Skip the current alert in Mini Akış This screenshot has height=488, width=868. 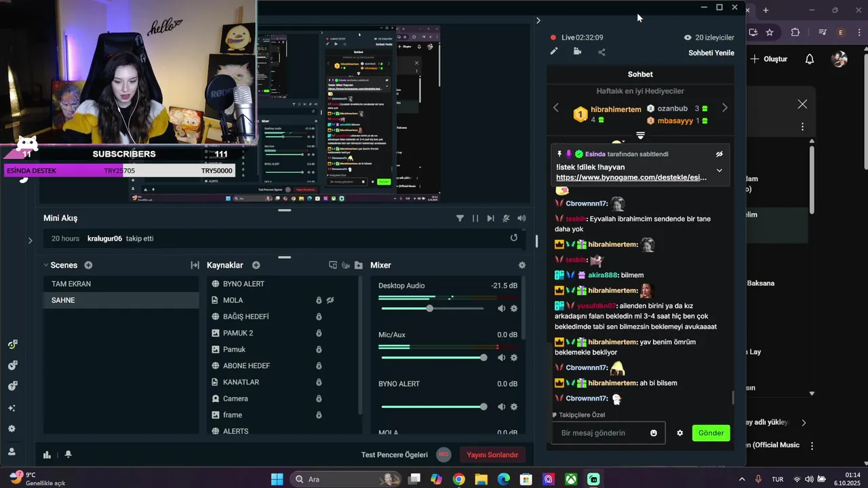click(x=490, y=218)
